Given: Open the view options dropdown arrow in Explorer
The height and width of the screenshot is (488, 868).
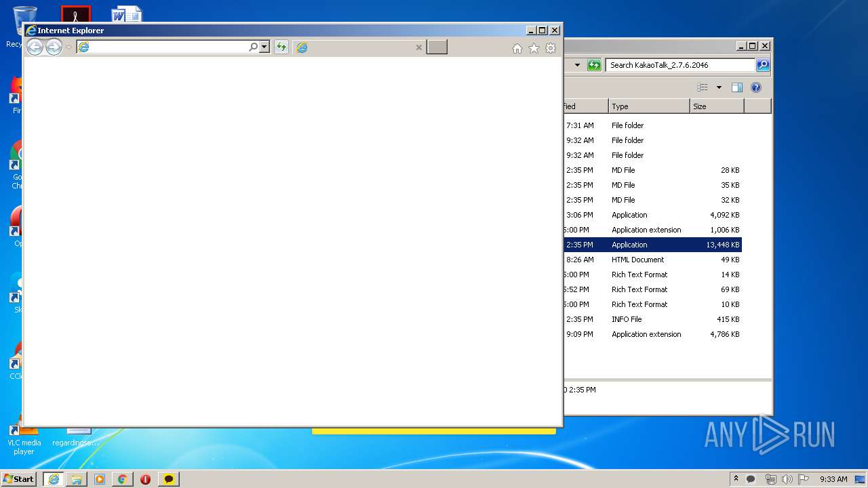Looking at the screenshot, I should pos(719,87).
